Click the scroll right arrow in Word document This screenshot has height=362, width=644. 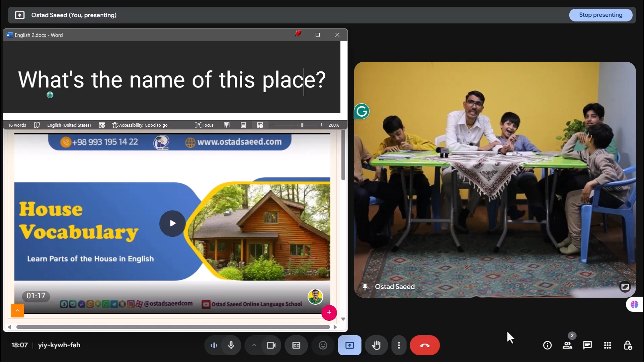tap(335, 327)
